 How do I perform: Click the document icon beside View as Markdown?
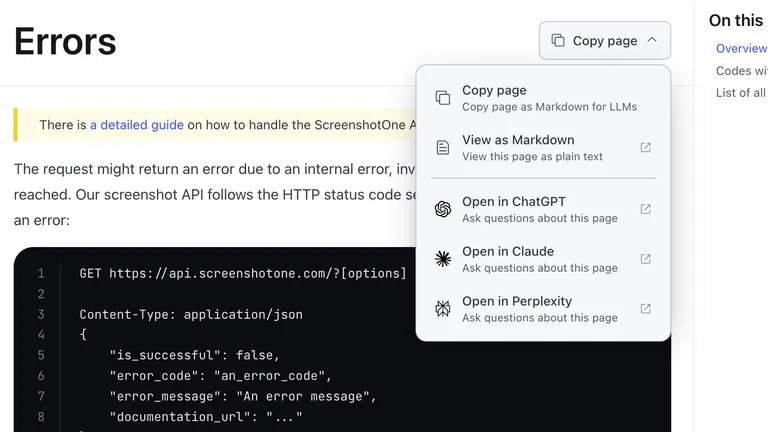pos(443,147)
